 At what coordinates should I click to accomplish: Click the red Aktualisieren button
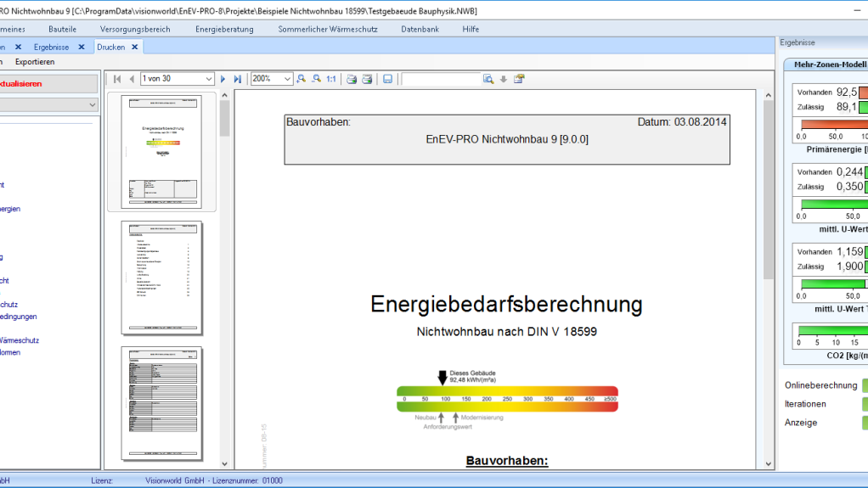[x=48, y=84]
